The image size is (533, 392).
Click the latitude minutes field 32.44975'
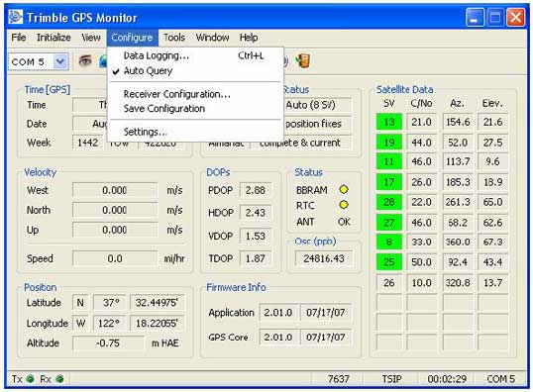pyautogui.click(x=157, y=302)
